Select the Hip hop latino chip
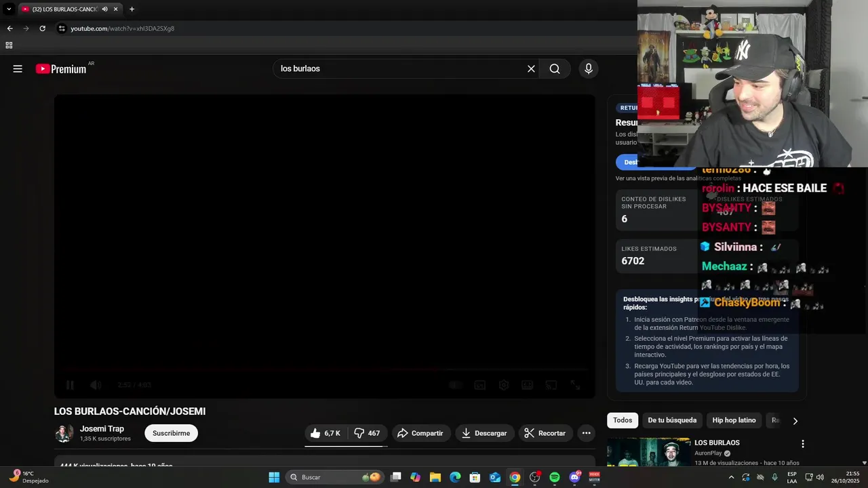The width and height of the screenshot is (868, 488). coord(734,420)
